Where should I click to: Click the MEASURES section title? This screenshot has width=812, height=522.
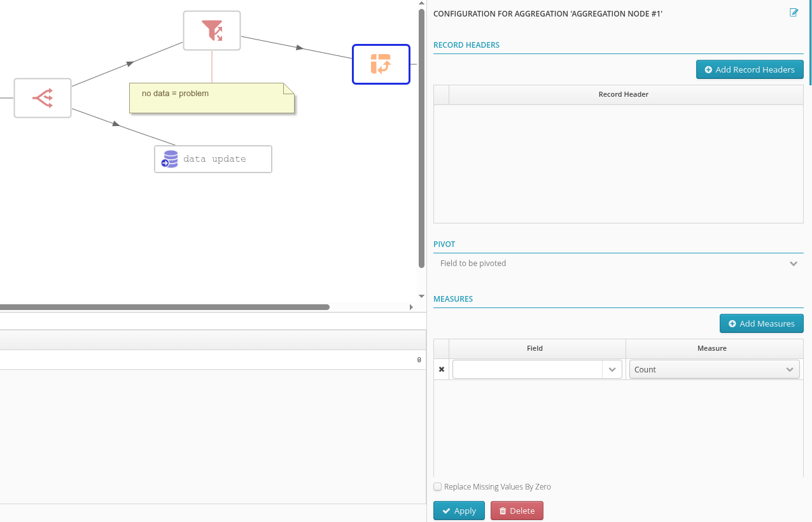point(453,299)
